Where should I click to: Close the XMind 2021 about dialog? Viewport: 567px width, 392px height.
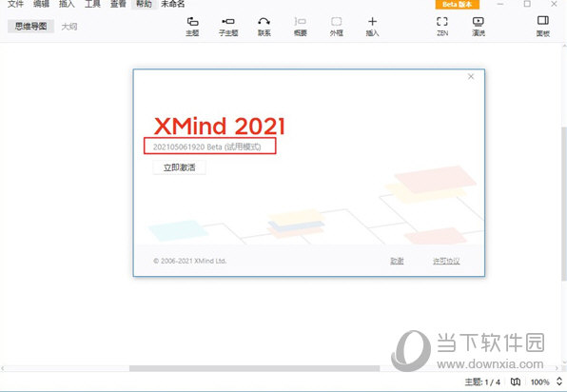pyautogui.click(x=471, y=77)
